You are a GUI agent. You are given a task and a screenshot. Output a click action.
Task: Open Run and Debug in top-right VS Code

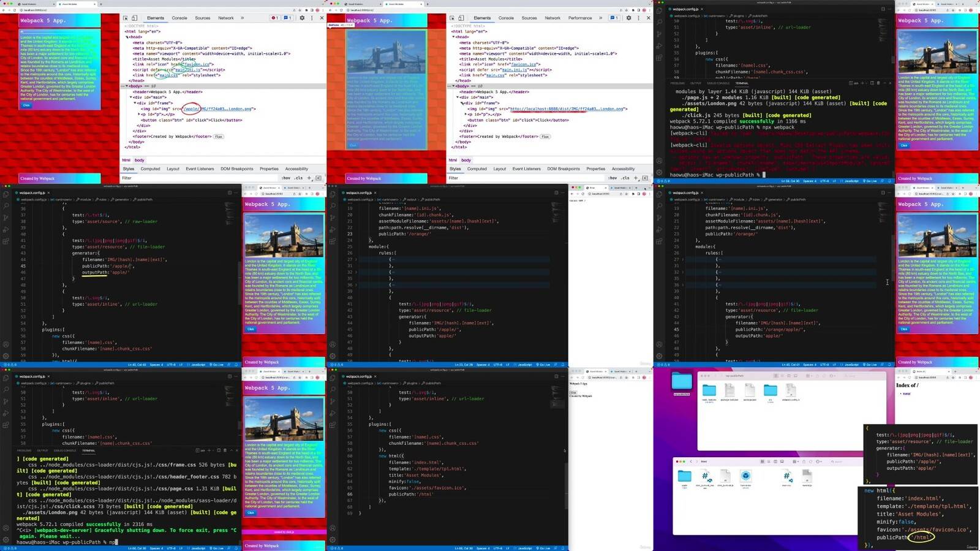click(x=659, y=45)
